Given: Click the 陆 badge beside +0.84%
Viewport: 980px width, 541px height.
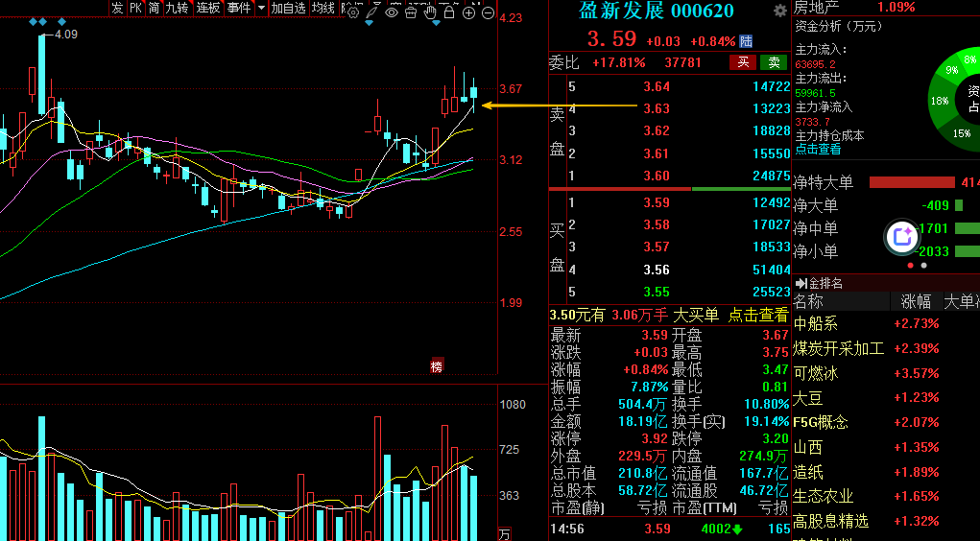Looking at the screenshot, I should 746,41.
